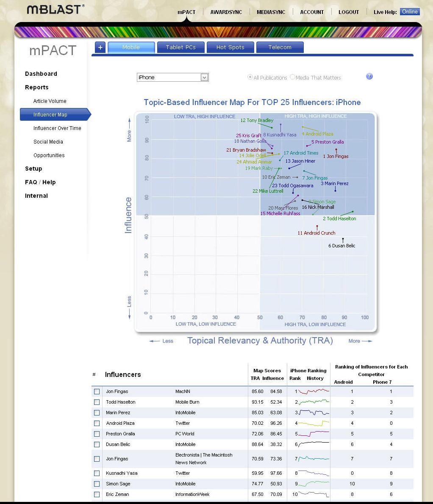Expand the Setup sidebar section
This screenshot has height=504, width=433.
[x=33, y=169]
